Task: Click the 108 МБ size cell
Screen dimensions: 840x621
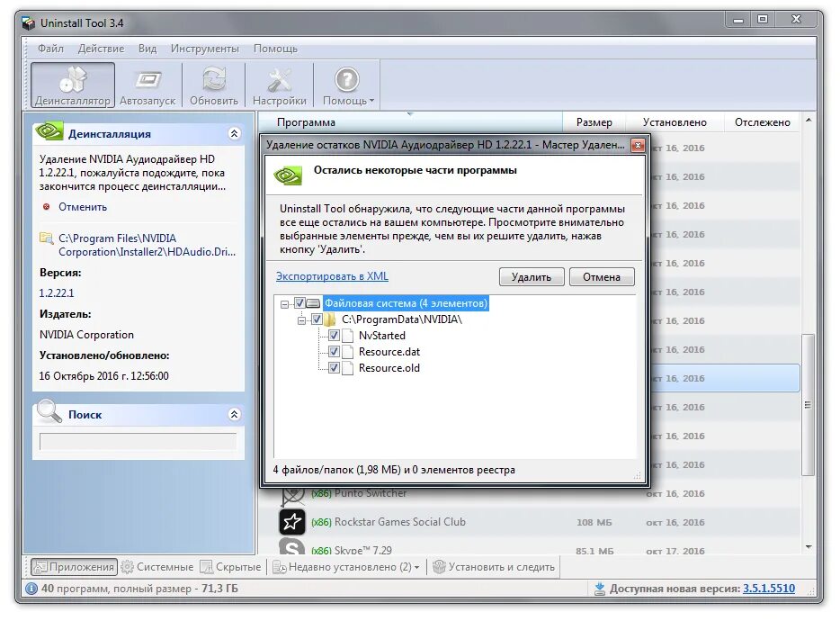Action: (594, 522)
